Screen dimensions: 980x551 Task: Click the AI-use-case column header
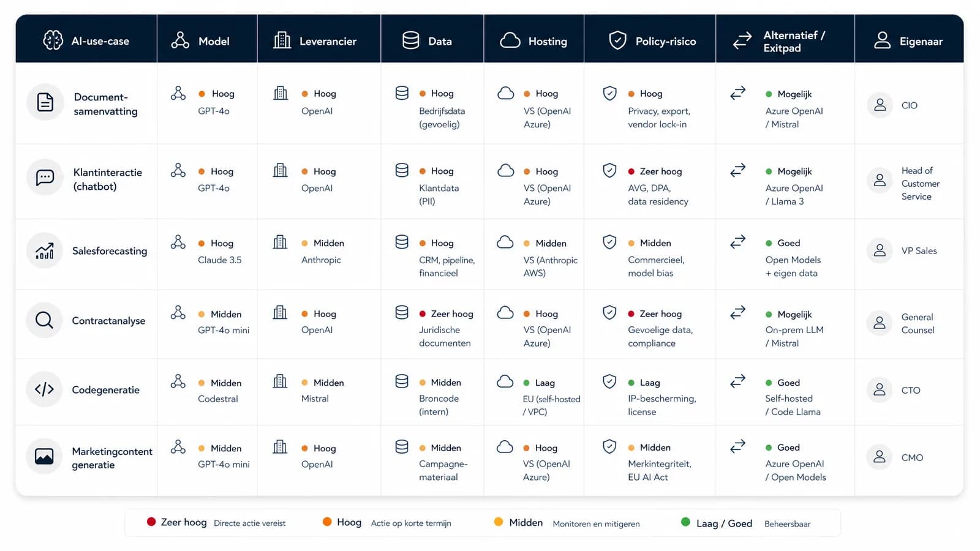86,39
